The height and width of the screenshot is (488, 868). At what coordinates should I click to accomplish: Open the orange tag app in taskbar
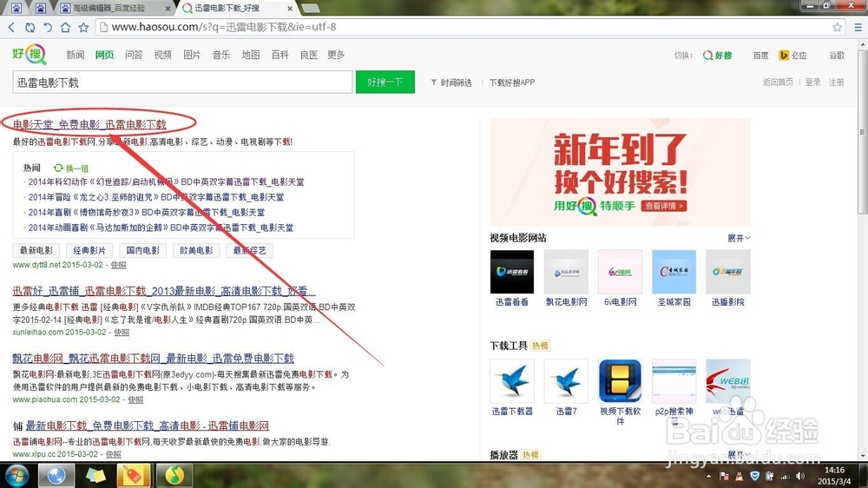134,475
